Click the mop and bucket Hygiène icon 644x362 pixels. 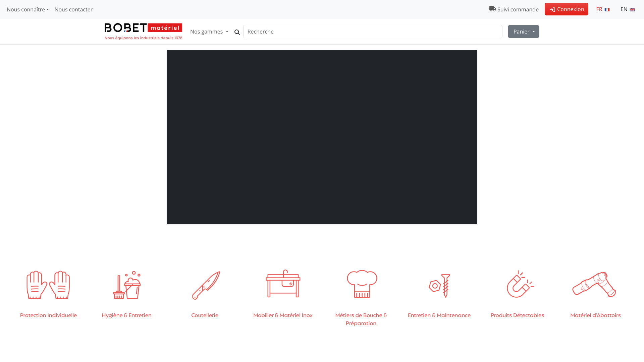127,285
